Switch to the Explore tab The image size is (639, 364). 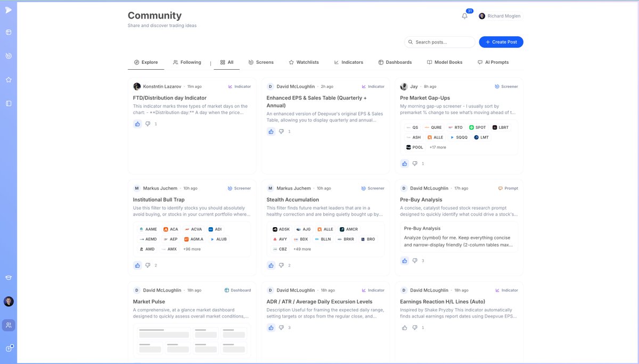coord(146,62)
